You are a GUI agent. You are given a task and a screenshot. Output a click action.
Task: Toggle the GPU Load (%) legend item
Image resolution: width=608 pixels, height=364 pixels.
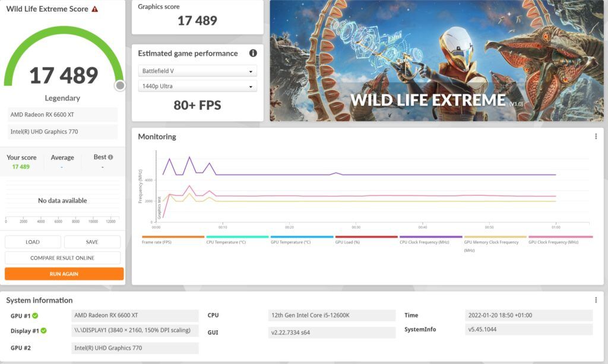tap(366, 239)
